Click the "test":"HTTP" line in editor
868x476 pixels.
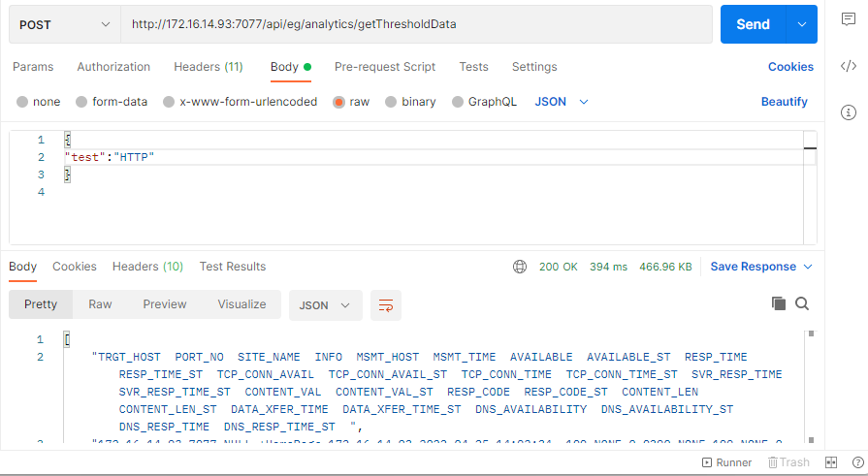(x=109, y=157)
